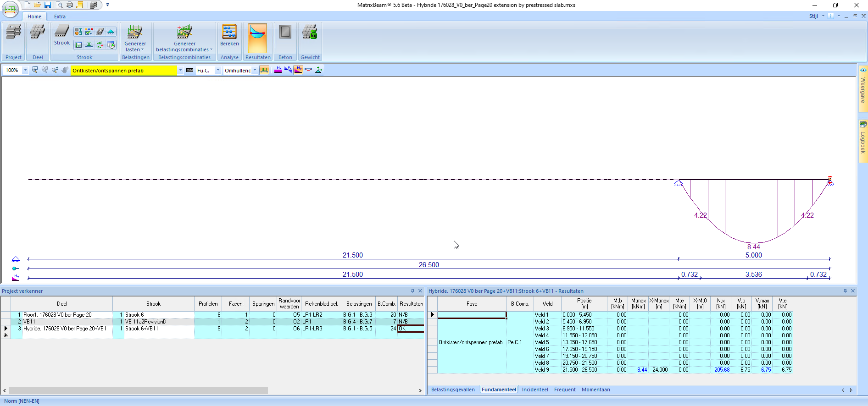
Task: Click the Project verkenner horizontal scrollbar
Action: 138,390
